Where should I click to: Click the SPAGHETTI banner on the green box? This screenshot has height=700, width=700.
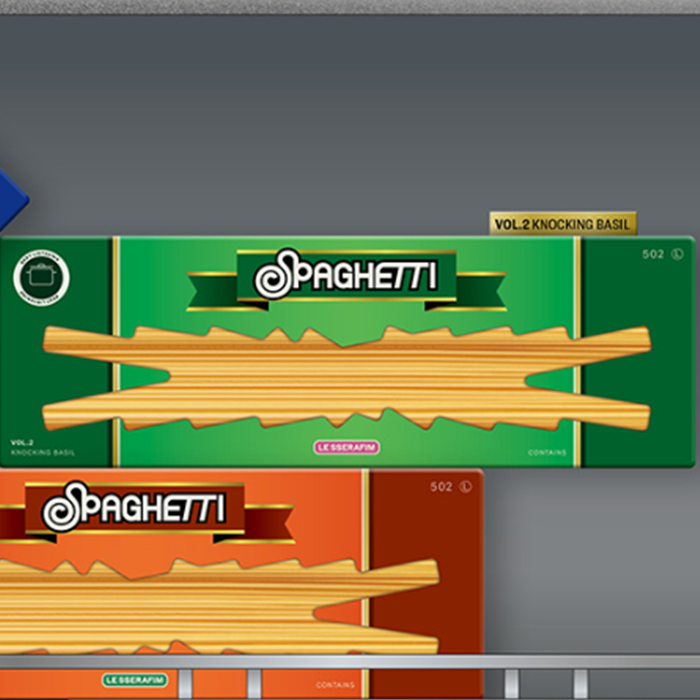click(x=346, y=277)
